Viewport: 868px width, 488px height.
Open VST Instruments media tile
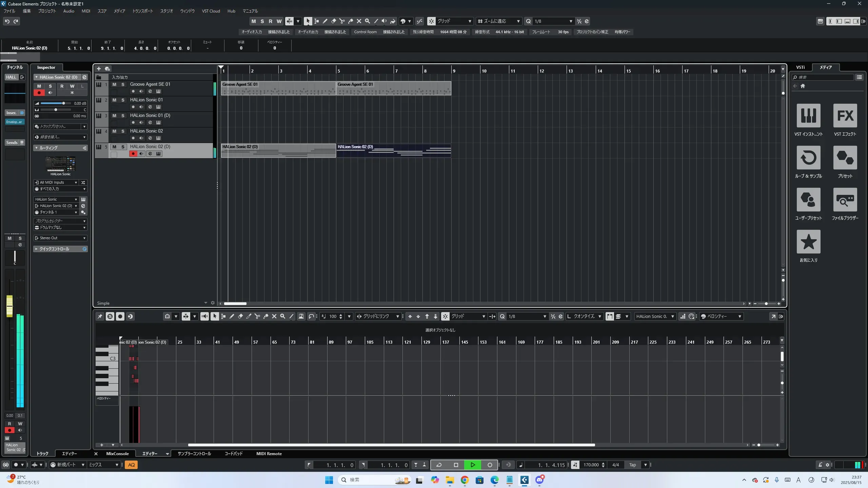[808, 116]
